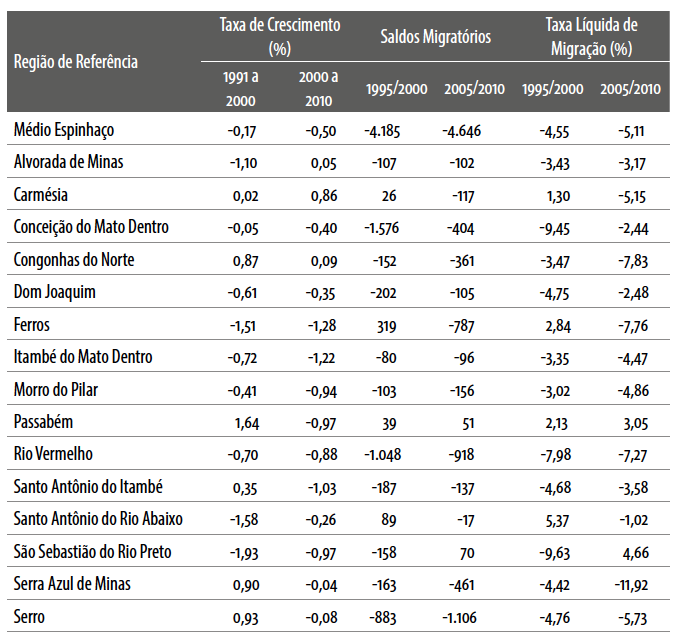Click the 'Rio Vermelho' row label
The image size is (680, 642).
click(x=55, y=455)
